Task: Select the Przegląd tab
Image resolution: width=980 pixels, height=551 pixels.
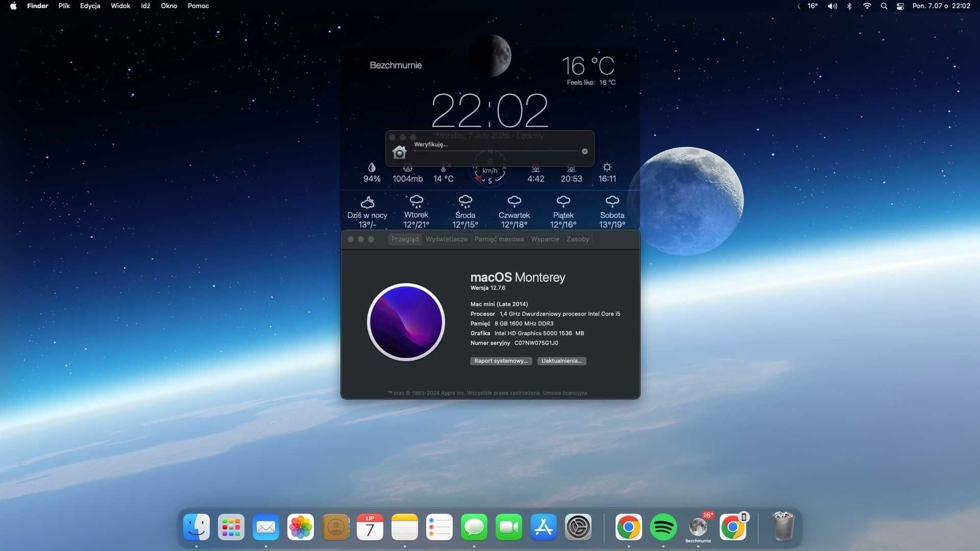Action: coord(405,239)
